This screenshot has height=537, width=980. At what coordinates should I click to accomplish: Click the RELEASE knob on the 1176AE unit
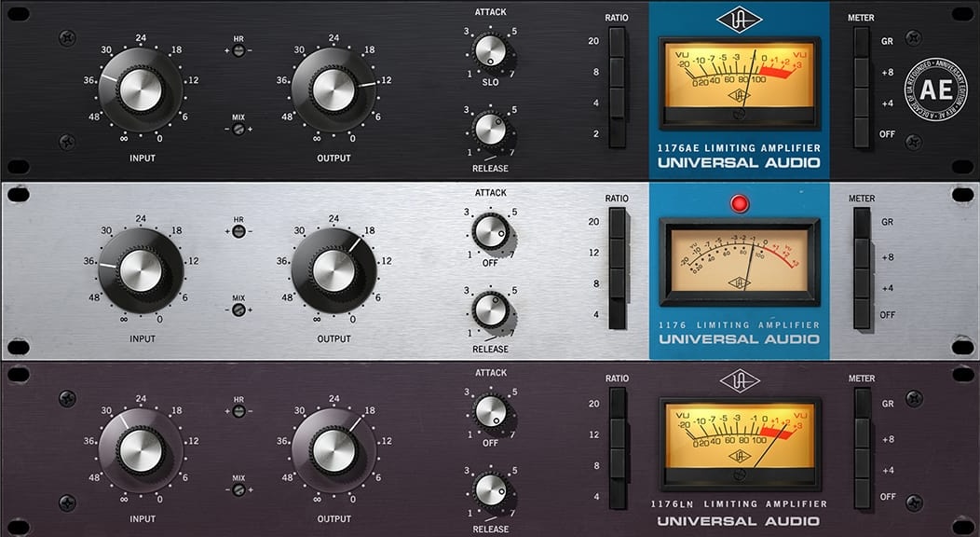(x=490, y=129)
